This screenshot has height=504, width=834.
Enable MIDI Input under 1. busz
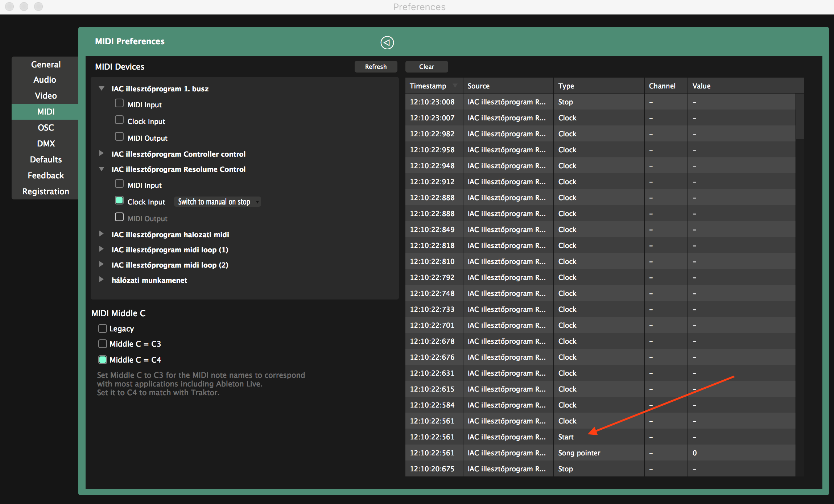click(119, 103)
